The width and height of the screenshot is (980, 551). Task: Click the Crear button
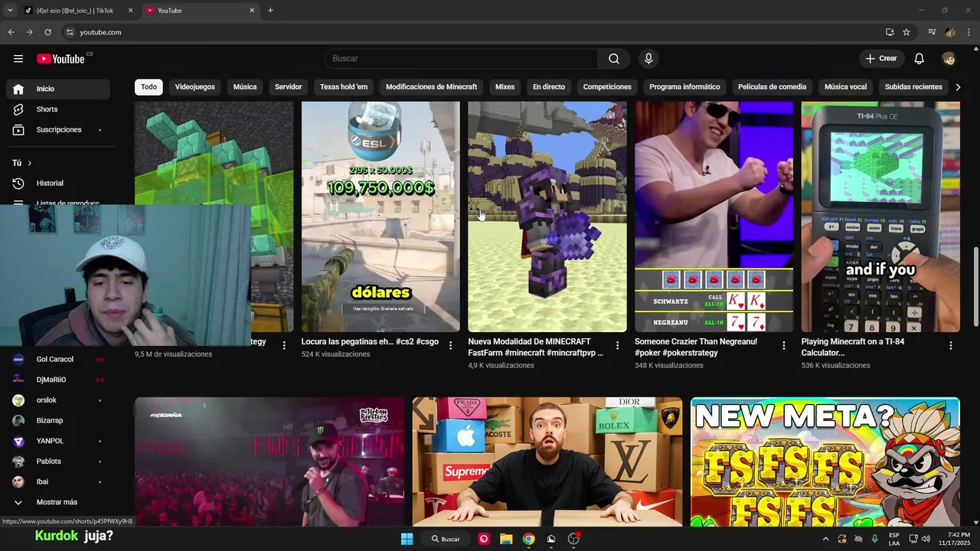tap(881, 59)
